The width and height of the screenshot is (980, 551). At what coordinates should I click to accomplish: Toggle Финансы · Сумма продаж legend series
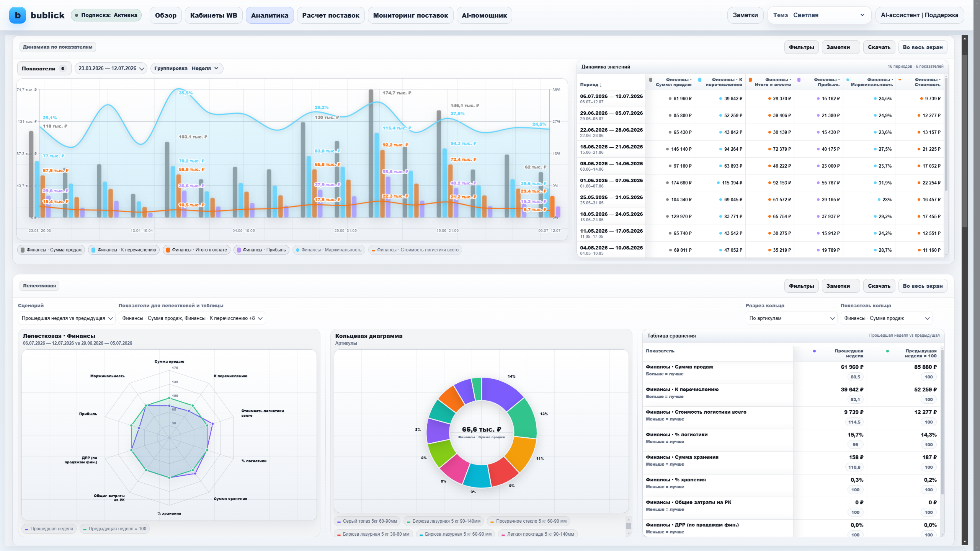(51, 250)
